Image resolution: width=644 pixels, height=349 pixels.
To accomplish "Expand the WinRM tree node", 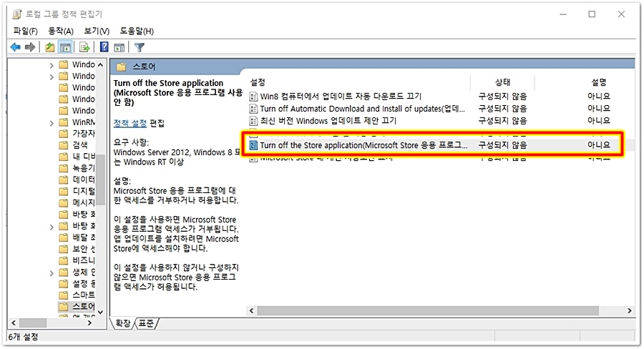I will [x=52, y=123].
